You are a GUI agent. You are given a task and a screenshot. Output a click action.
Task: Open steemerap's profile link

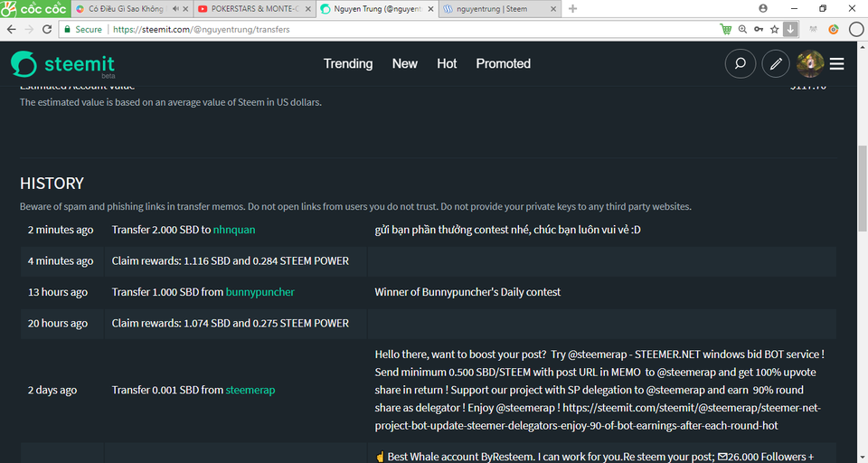(x=250, y=390)
